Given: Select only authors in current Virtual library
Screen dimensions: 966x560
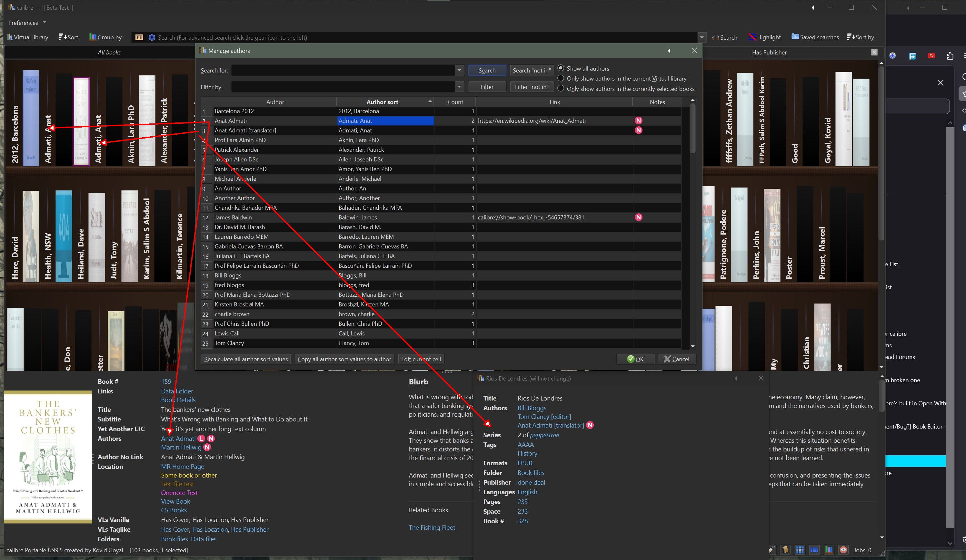Looking at the screenshot, I should click(561, 79).
